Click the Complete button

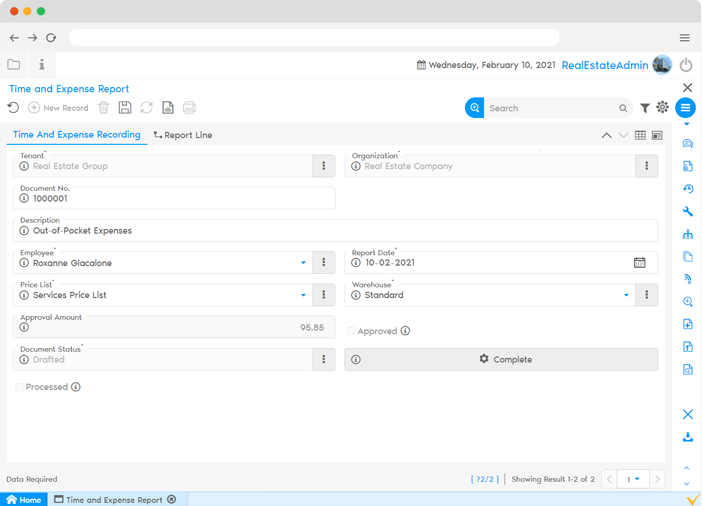(x=501, y=359)
